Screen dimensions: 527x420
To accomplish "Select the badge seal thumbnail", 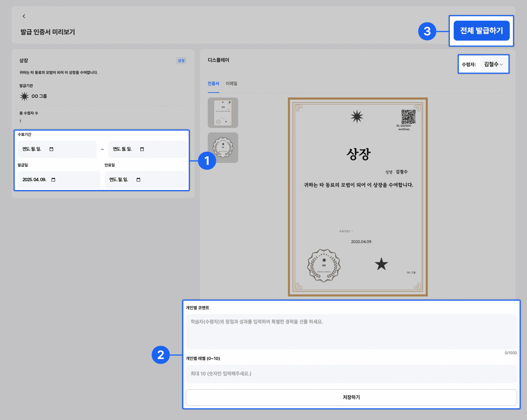I will pos(223,147).
